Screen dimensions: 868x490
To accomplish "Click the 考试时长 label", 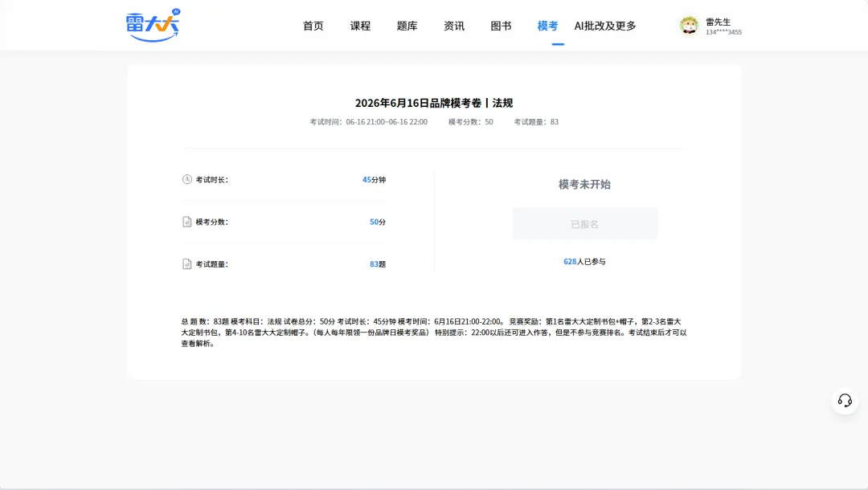I will click(211, 180).
